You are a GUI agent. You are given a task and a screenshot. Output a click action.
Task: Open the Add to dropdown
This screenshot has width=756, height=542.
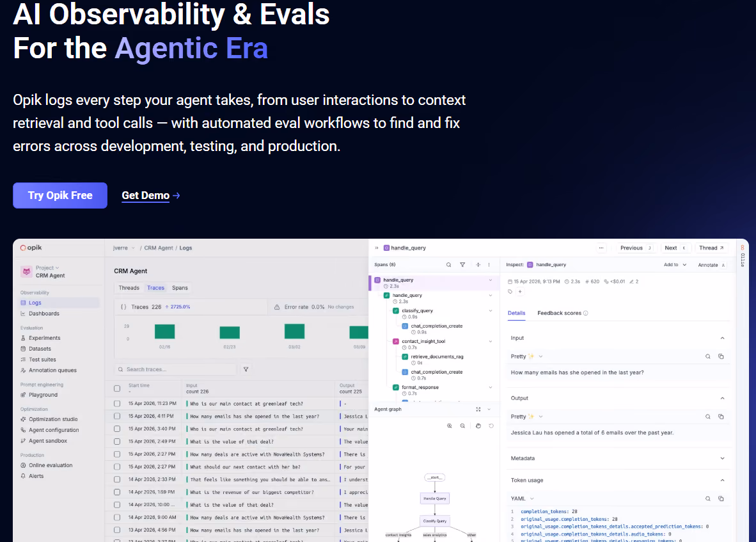[x=675, y=265]
